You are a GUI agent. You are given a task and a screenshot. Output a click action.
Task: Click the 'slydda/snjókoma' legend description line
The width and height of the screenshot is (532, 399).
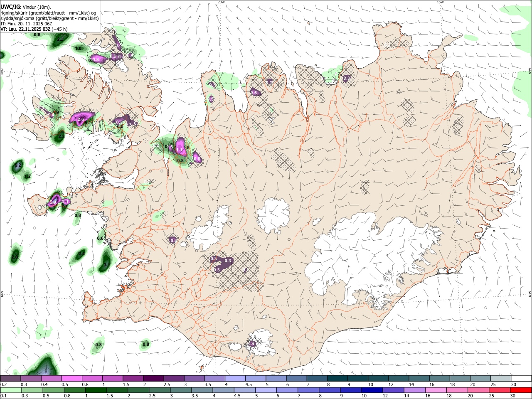tap(49, 18)
